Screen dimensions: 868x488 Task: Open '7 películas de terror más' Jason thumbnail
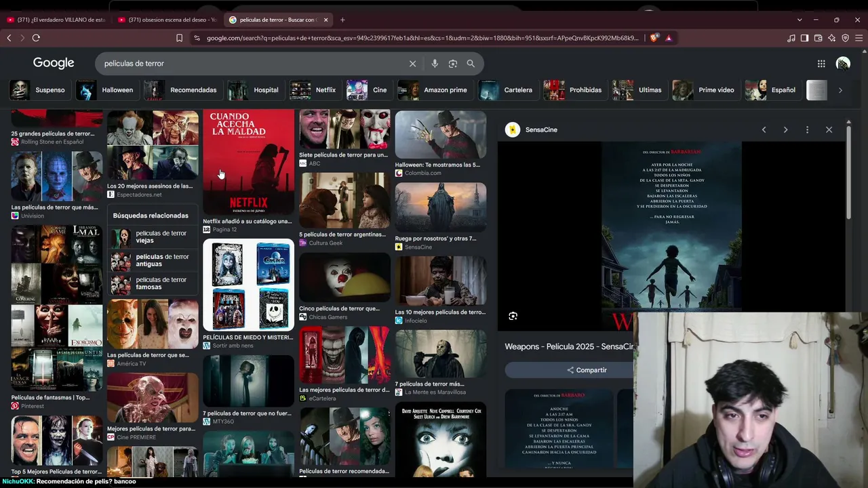click(441, 354)
